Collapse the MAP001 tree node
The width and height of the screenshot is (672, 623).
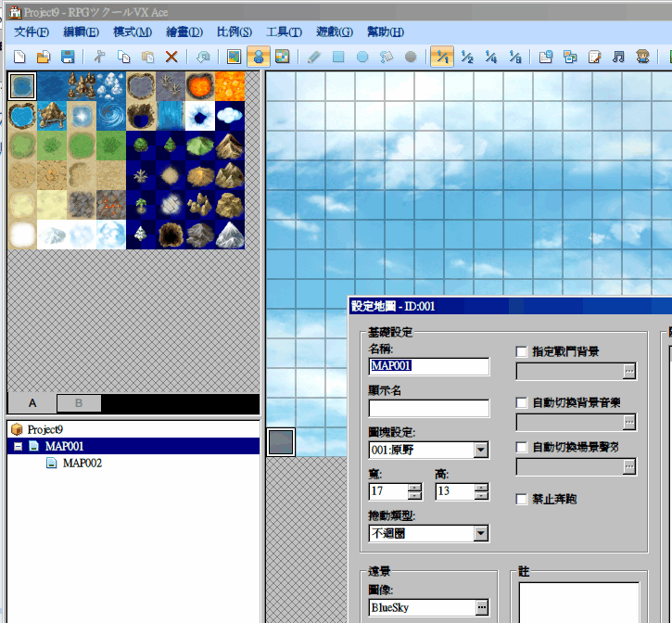18,446
